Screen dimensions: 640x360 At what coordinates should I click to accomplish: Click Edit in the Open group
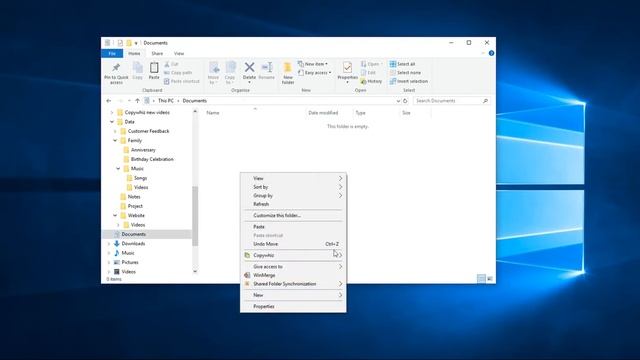coord(368,73)
